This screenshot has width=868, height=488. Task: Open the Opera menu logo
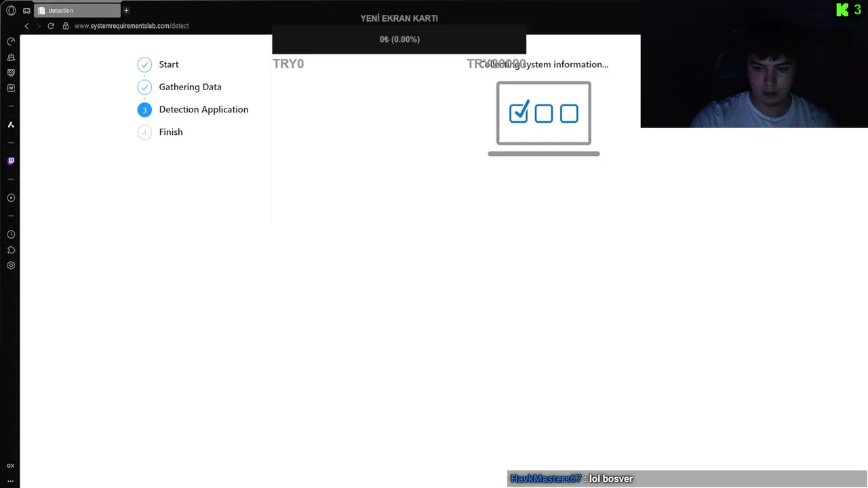(11, 10)
